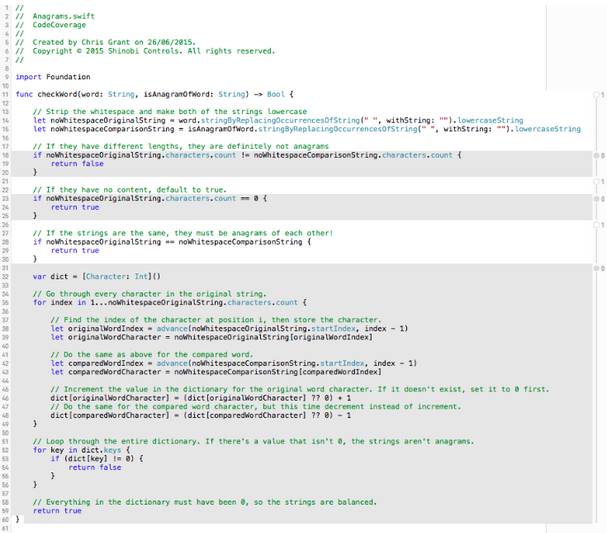Viewport: 607px width, 533px height.
Task: Click 'Strip the whitespace' comment on line 13
Action: point(170,112)
